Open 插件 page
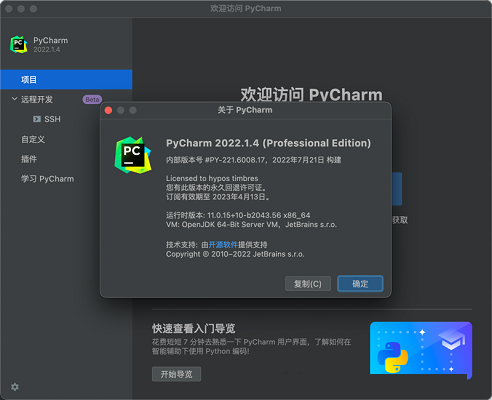Viewport: 492px width, 400px height. coord(29,159)
